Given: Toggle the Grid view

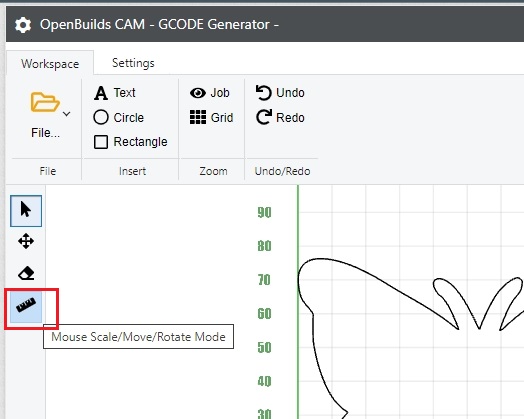Looking at the screenshot, I should (x=212, y=118).
